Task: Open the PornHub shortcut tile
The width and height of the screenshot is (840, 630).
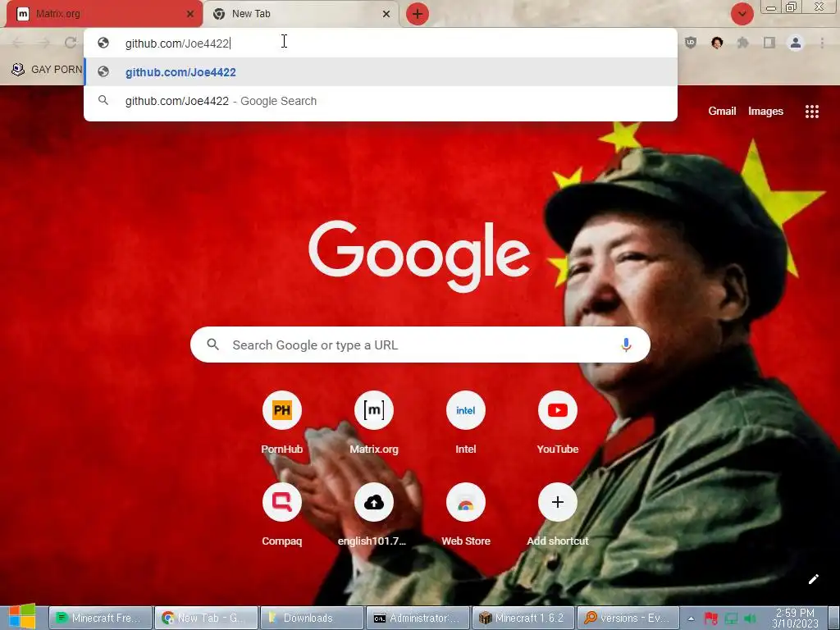Action: pyautogui.click(x=282, y=422)
